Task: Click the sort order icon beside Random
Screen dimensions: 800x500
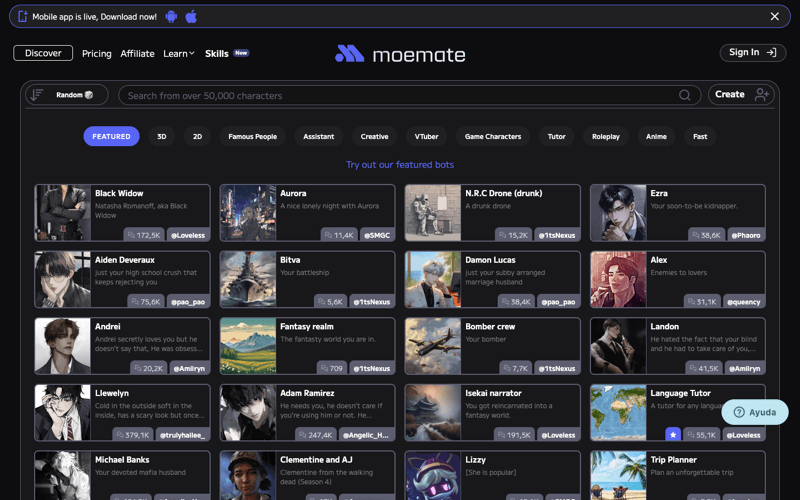Action: pyautogui.click(x=37, y=95)
